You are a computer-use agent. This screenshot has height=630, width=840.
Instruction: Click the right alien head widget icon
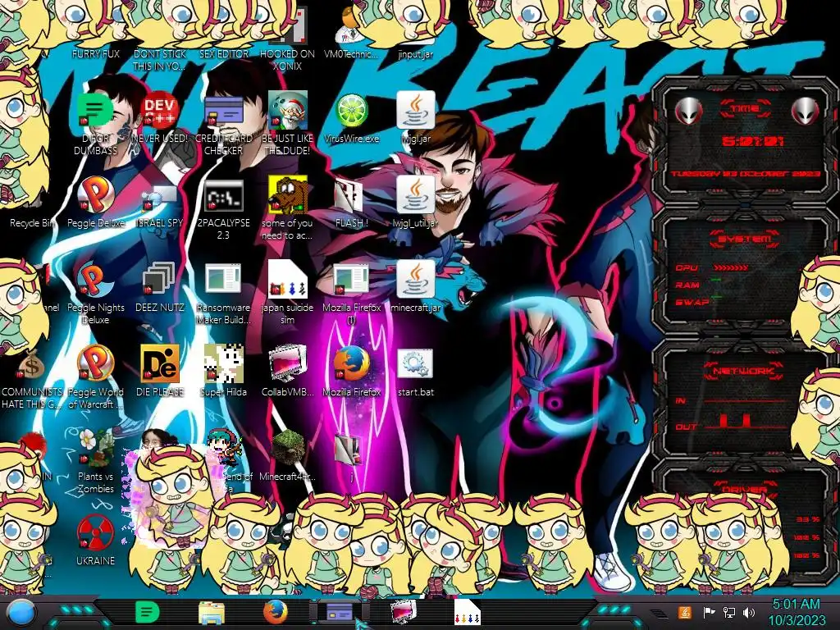[x=806, y=112]
